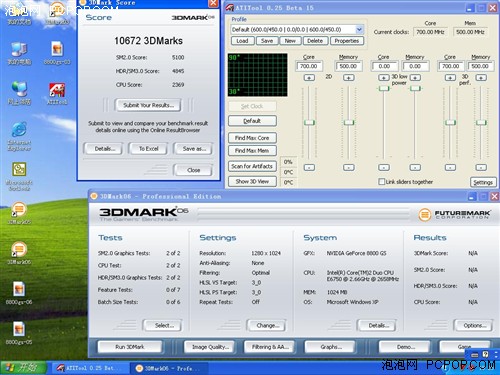Increase 3D low power Core plus button
Screen dimensions: 500x375
tap(384, 78)
